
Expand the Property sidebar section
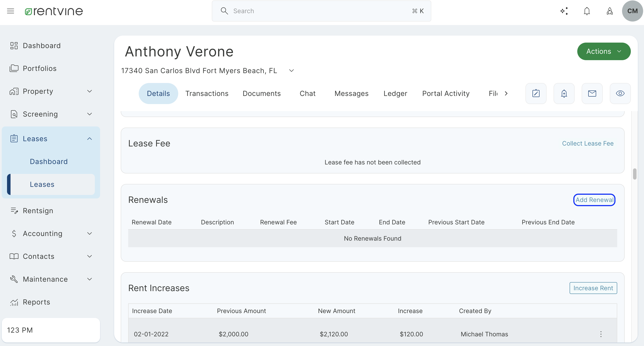(x=90, y=91)
